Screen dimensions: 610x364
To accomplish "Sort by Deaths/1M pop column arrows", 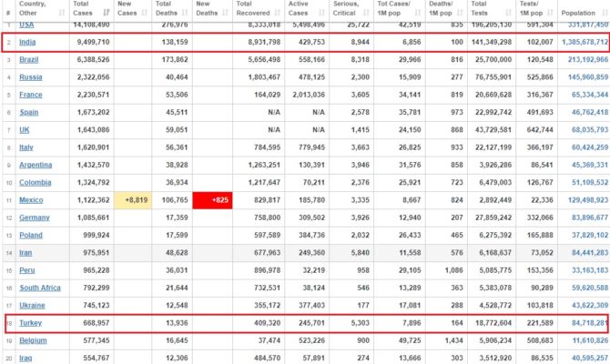I will pyautogui.click(x=460, y=13).
